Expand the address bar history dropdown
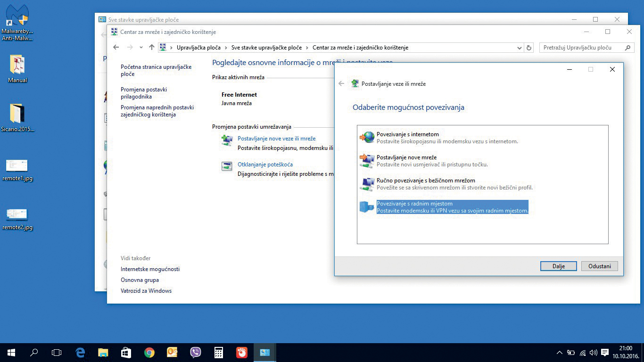Viewport: 644px width, 362px height. coord(520,48)
